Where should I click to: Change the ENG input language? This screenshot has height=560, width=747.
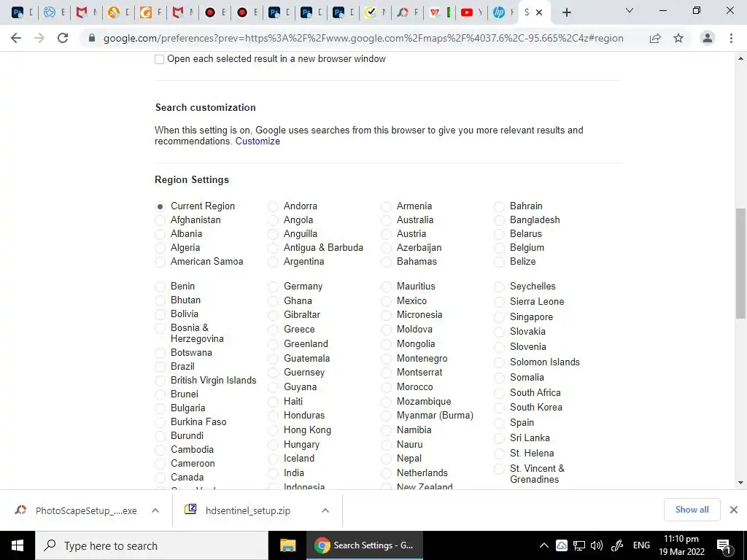(x=641, y=545)
